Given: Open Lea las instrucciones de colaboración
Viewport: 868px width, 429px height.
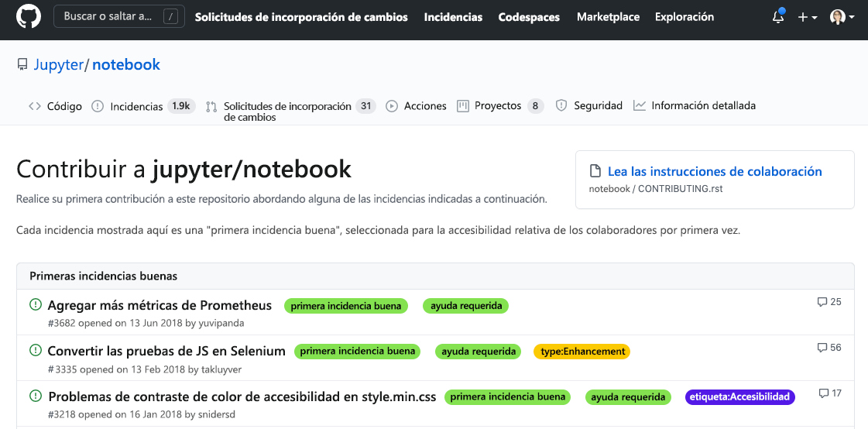Looking at the screenshot, I should point(715,171).
